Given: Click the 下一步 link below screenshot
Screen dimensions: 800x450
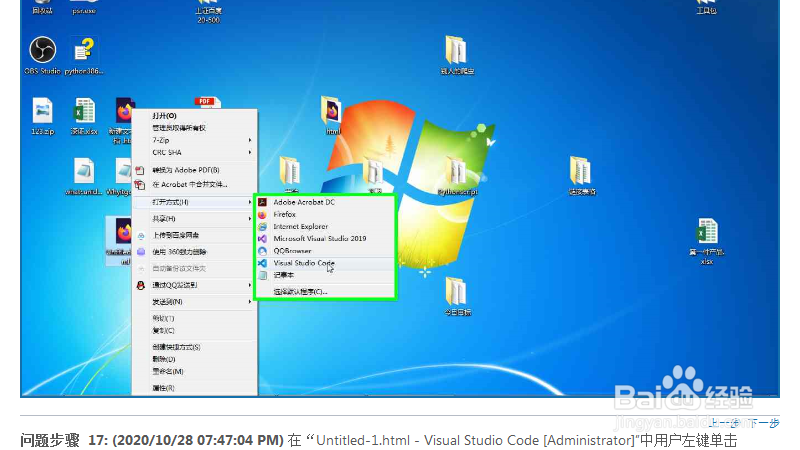Looking at the screenshot, I should click(x=764, y=423).
